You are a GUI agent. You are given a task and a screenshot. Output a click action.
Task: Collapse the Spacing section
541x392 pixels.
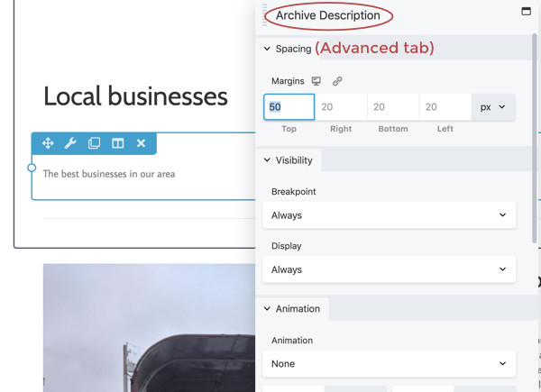[x=288, y=49]
